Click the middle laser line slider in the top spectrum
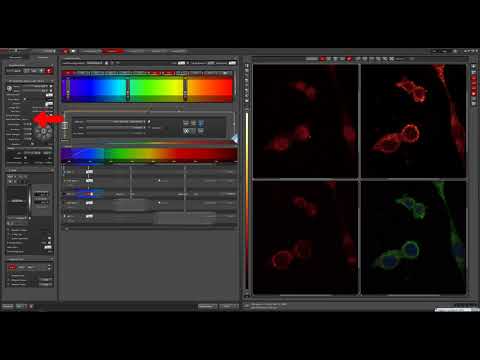Viewport: 480px width, 360px height. point(127,89)
